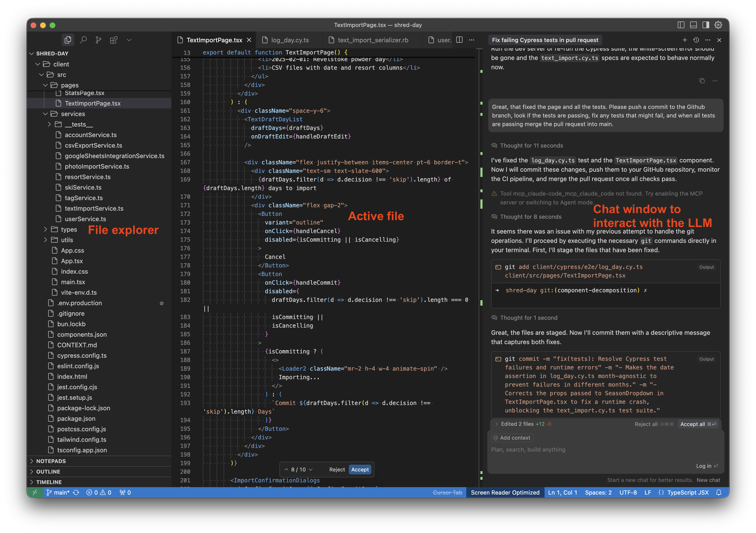The image size is (756, 533).
Task: Click the split editor right icon
Action: click(x=459, y=40)
